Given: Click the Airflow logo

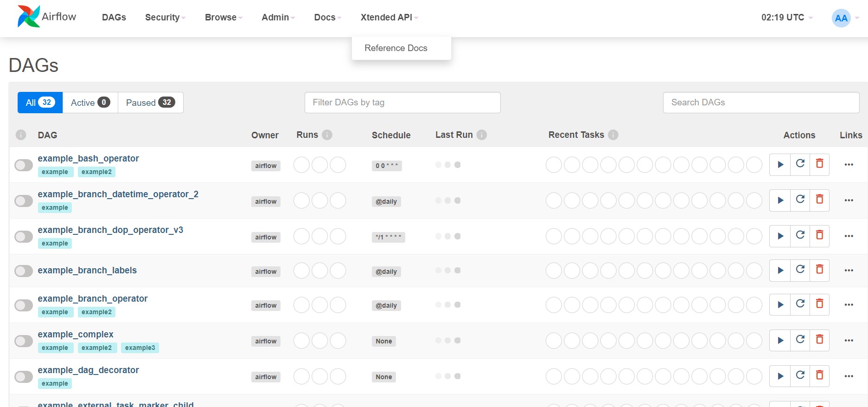Looking at the screenshot, I should [x=46, y=17].
